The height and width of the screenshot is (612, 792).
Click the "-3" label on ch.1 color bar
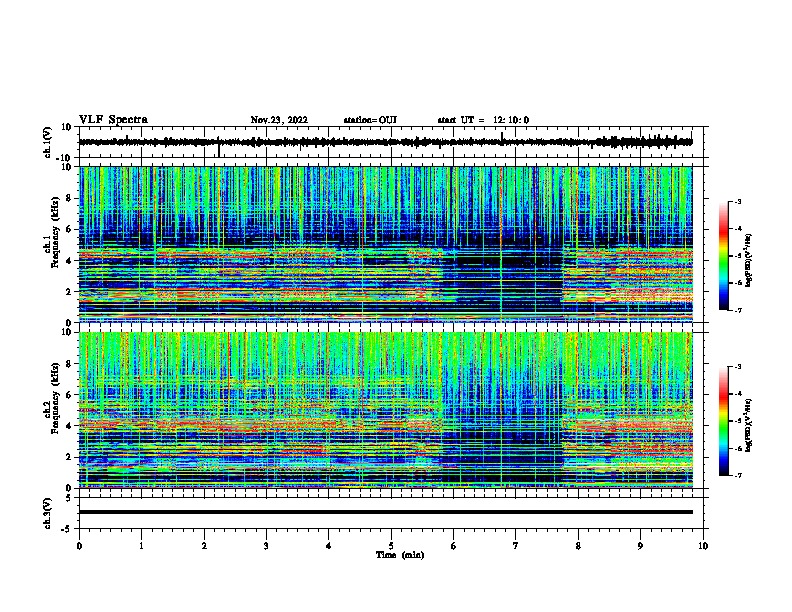point(737,202)
